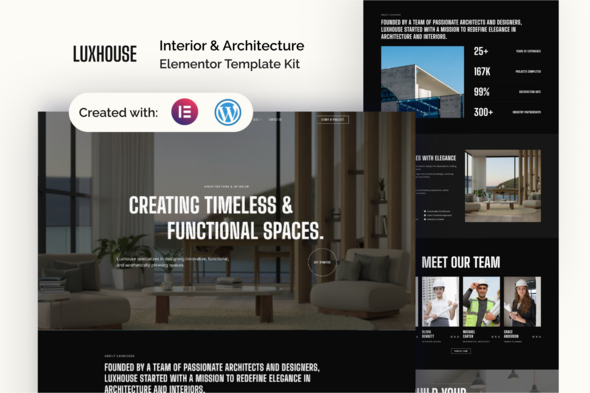
Task: Click the circular Get Started button
Action: click(x=322, y=262)
